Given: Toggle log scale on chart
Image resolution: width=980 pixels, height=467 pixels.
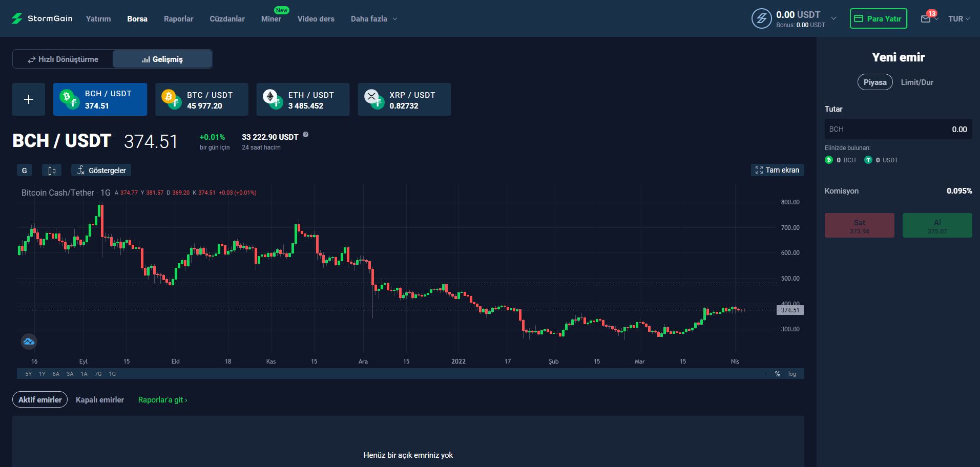Looking at the screenshot, I should pyautogui.click(x=792, y=374).
